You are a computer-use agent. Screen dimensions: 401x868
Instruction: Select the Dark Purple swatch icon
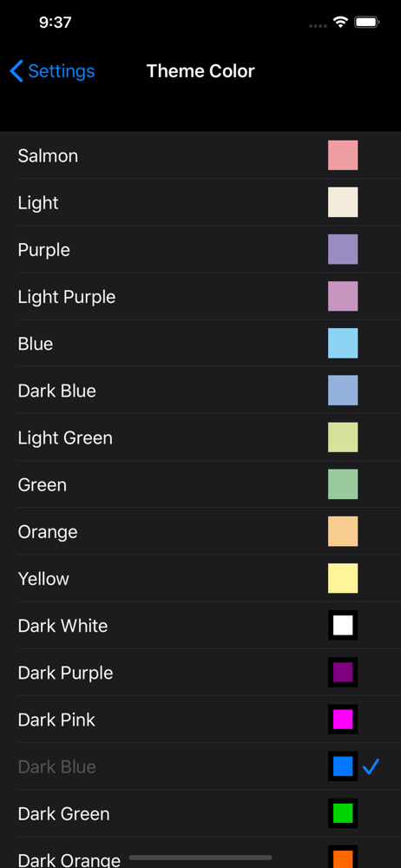[343, 673]
